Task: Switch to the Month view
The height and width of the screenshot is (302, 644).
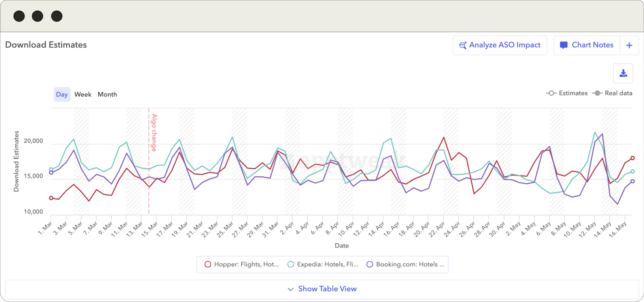Action: tap(107, 94)
